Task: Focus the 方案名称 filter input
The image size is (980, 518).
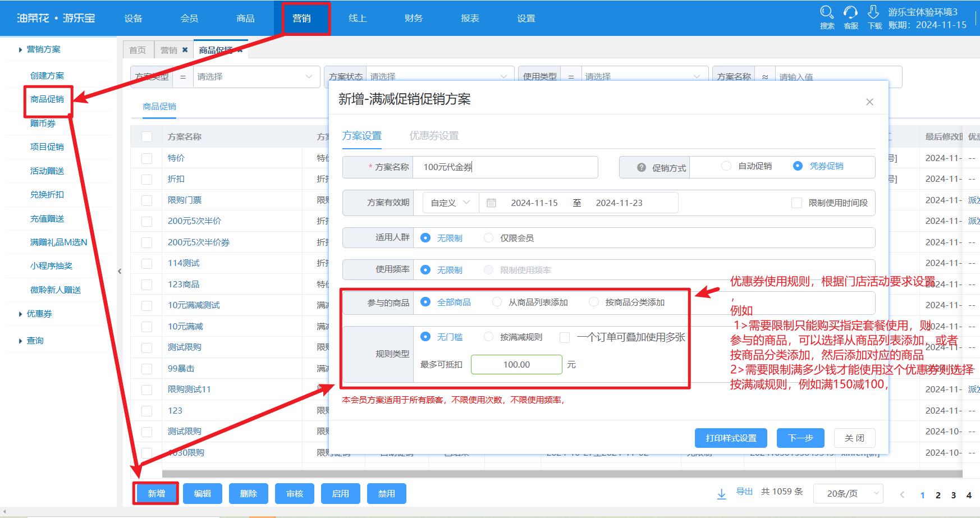Action: 839,76
